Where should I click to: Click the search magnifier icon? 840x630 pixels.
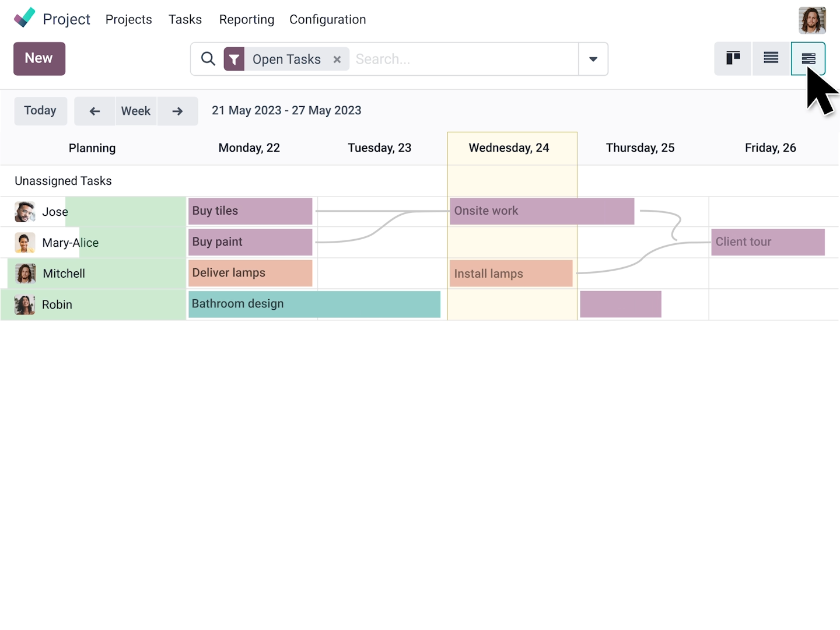click(208, 59)
